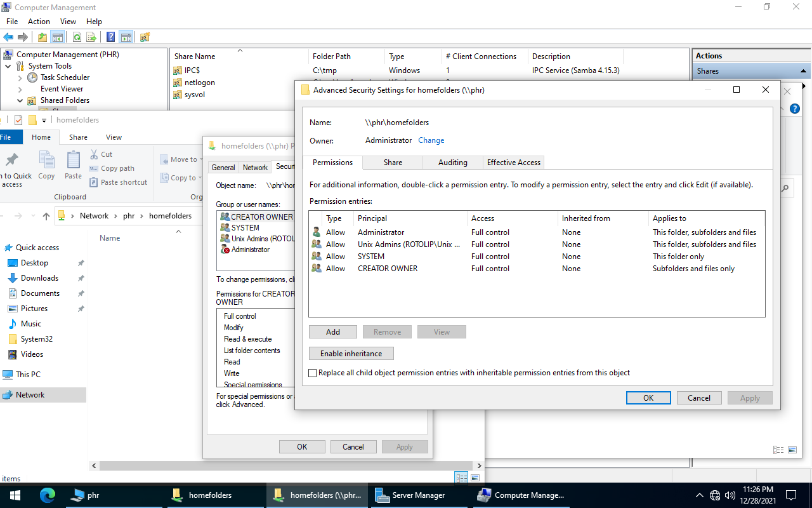Click the Change owner link
Viewport: 812px width, 508px height.
431,140
